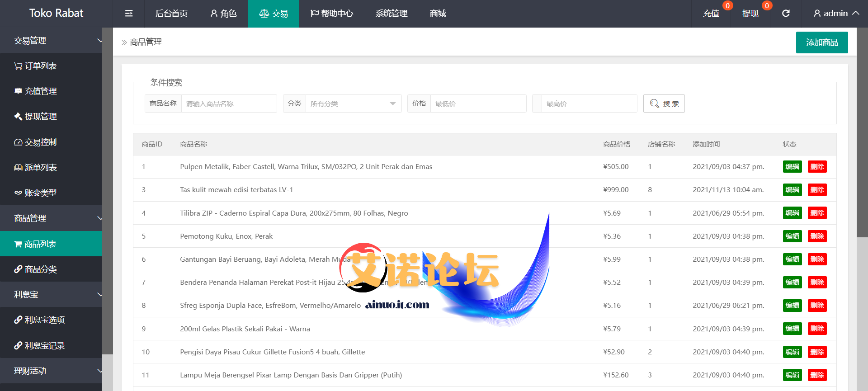Edit the Pulpen Metalik product row
Viewport: 868px width, 391px height.
[792, 166]
